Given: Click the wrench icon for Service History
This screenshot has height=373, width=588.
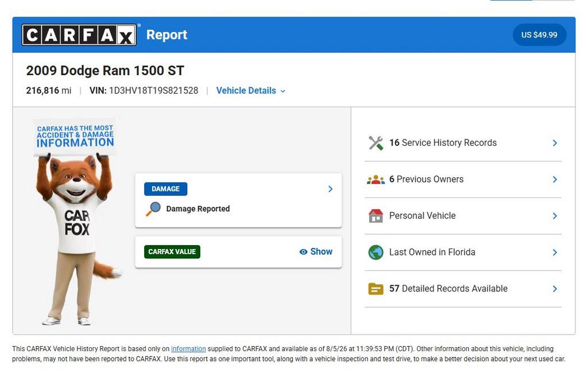Looking at the screenshot, I should coord(376,143).
